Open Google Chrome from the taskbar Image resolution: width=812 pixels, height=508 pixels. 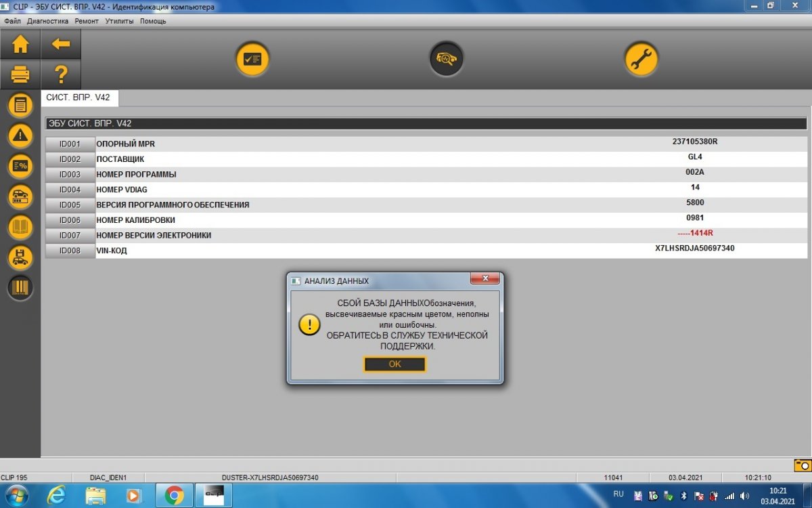174,496
